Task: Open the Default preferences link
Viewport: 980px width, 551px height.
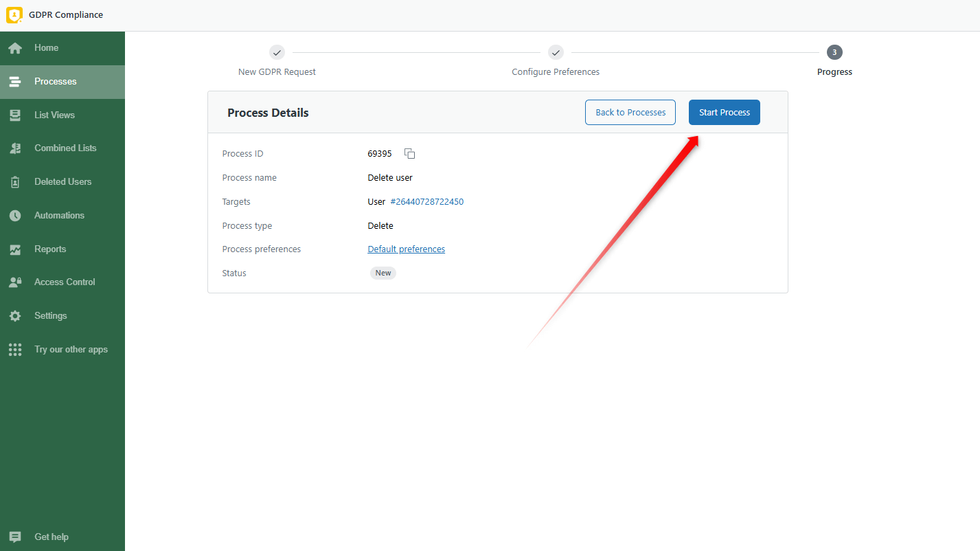Action: (x=407, y=249)
